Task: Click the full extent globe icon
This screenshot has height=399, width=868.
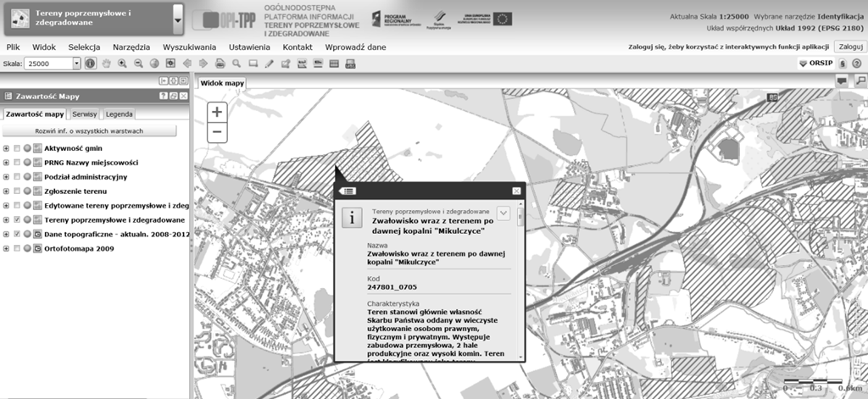Action: 154,64
